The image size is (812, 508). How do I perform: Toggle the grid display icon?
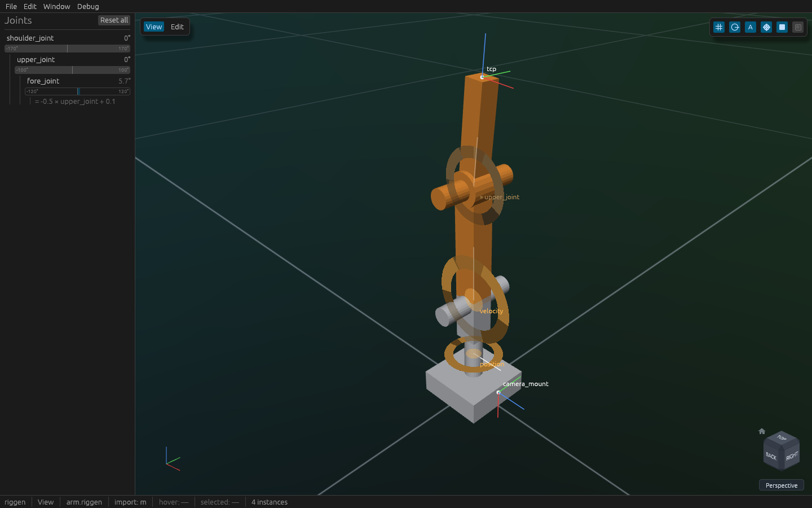click(719, 27)
